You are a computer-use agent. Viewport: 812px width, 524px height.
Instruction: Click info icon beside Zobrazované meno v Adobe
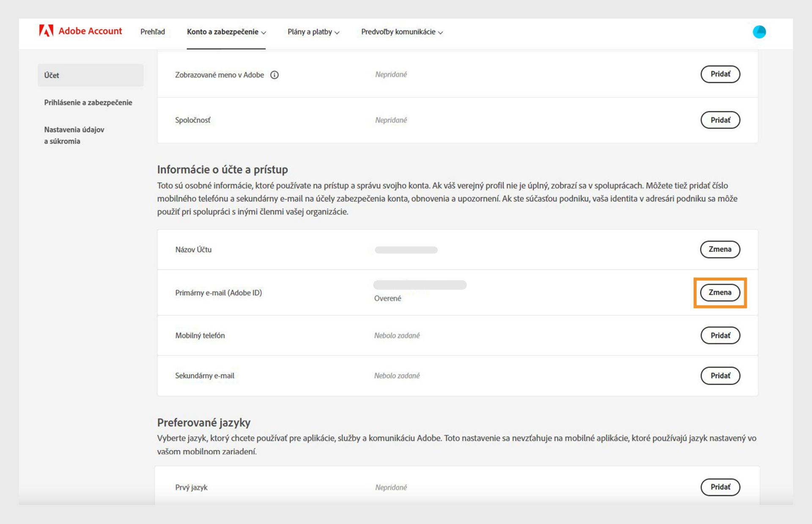coord(274,75)
